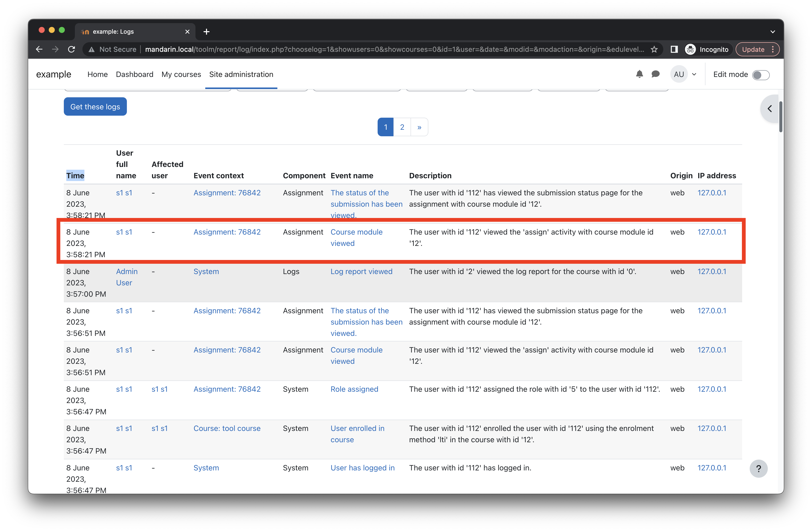The height and width of the screenshot is (531, 812).
Task: Open new browser tab with plus
Action: pos(207,32)
